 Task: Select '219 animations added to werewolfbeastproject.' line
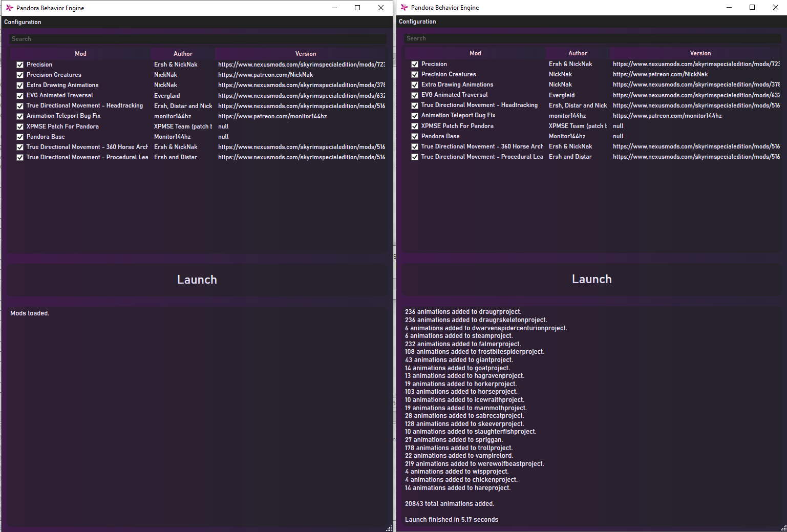[475, 464]
